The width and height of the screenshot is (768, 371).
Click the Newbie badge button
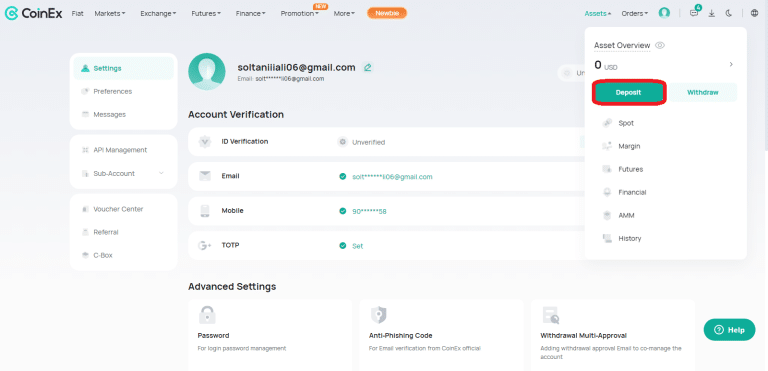pos(387,13)
